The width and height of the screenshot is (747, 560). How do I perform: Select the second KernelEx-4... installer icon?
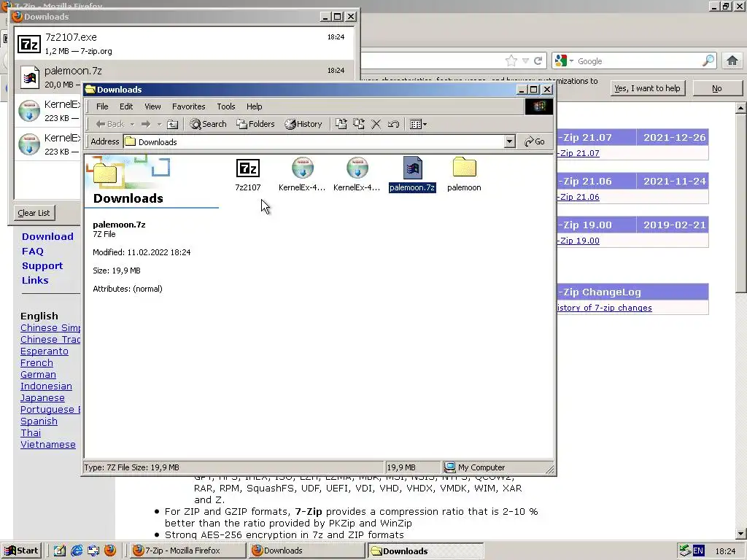tap(357, 168)
